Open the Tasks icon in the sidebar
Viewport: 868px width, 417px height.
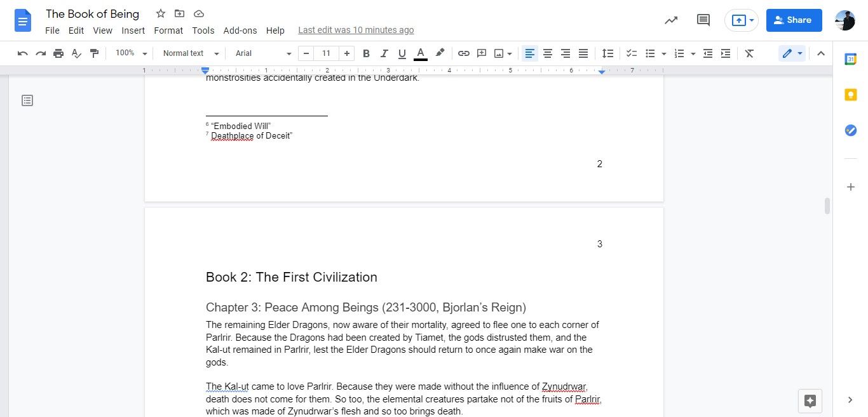click(851, 130)
